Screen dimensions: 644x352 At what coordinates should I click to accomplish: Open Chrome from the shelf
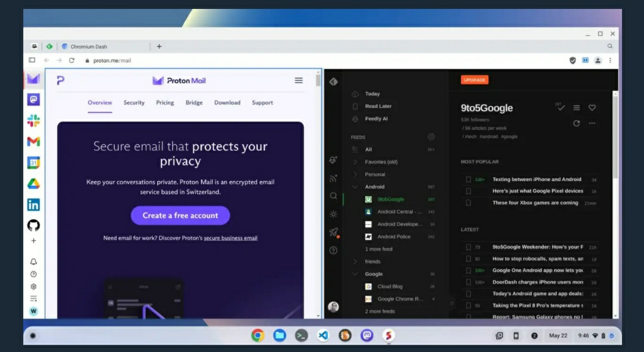(258, 335)
